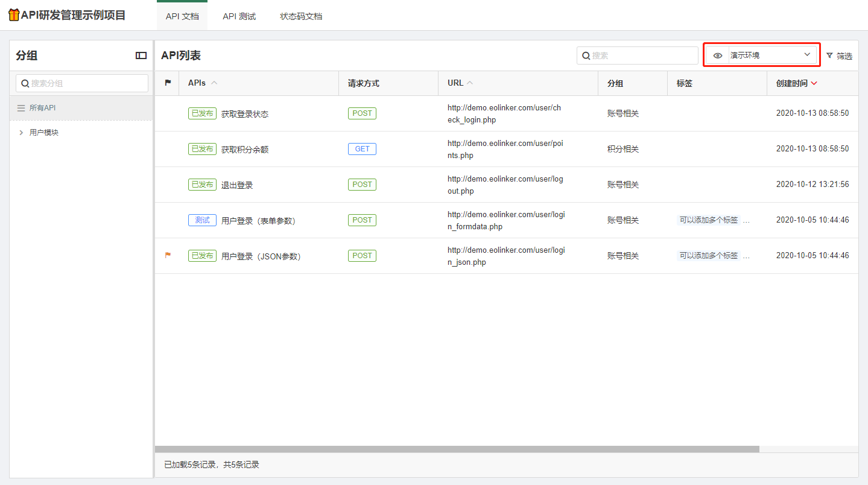Expand the 用户模块 group
868x485 pixels.
coord(21,133)
